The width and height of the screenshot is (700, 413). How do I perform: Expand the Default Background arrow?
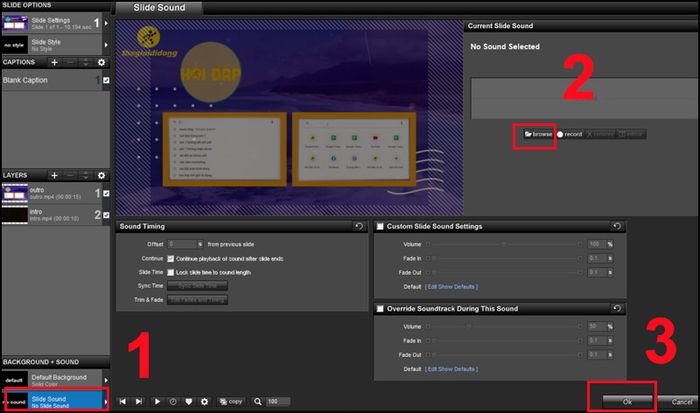click(107, 380)
